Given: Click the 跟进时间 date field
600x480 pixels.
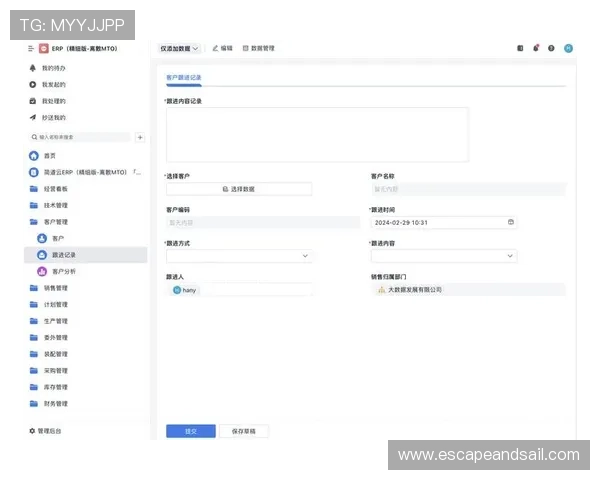Looking at the screenshot, I should tap(444, 222).
